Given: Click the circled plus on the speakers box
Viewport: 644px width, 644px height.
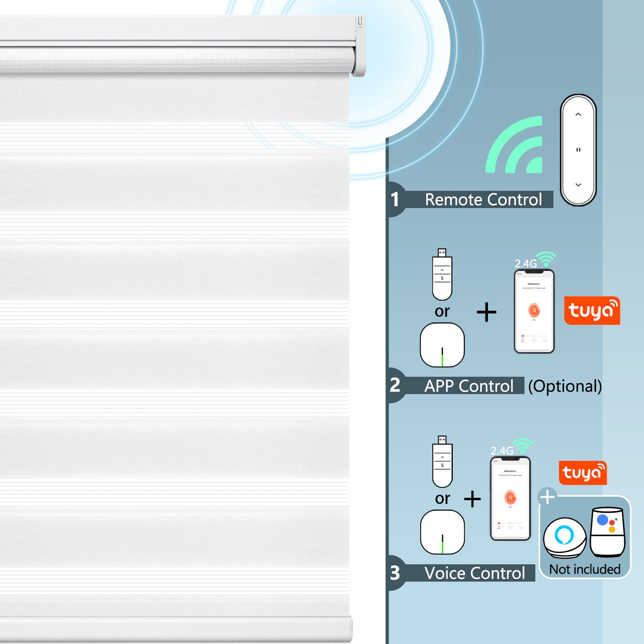Looking at the screenshot, I should (547, 497).
